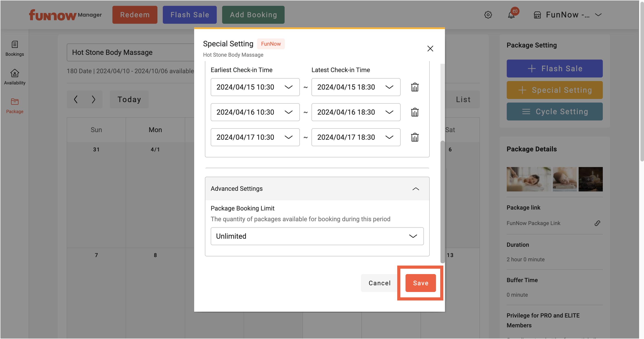The image size is (644, 339).
Task: Open first package photo thumbnail
Action: click(528, 179)
